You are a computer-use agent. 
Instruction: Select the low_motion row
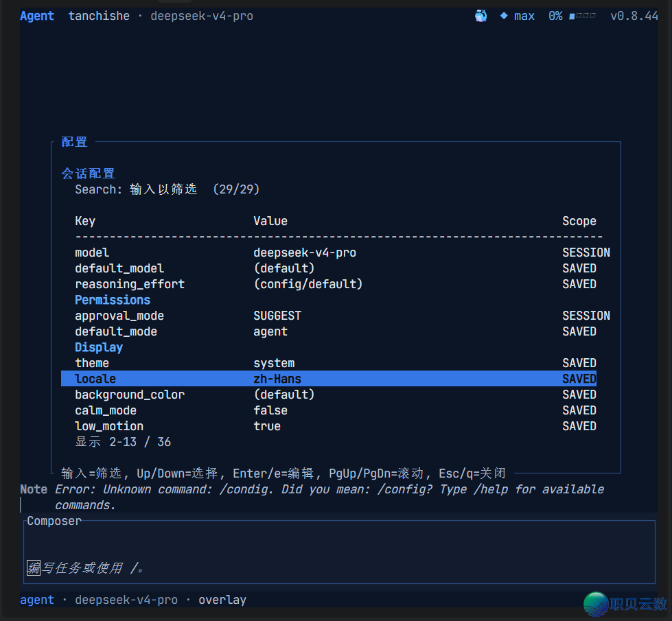pyautogui.click(x=336, y=426)
